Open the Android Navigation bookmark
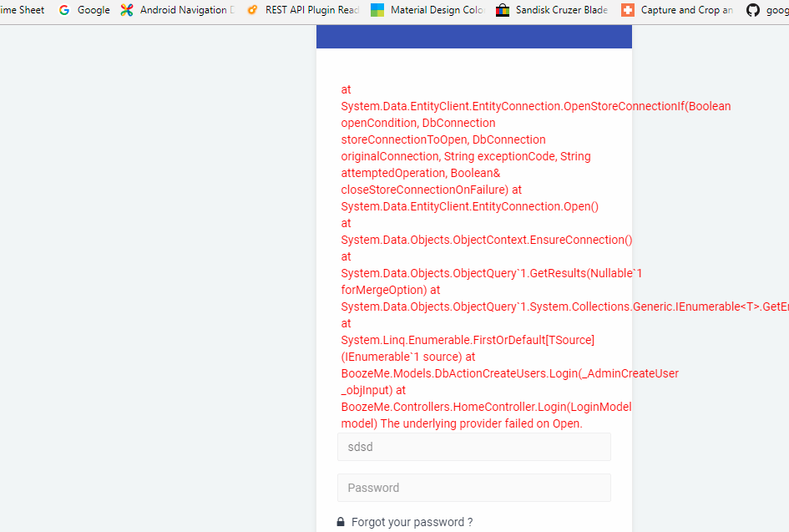Image resolution: width=789 pixels, height=532 pixels. (178, 10)
